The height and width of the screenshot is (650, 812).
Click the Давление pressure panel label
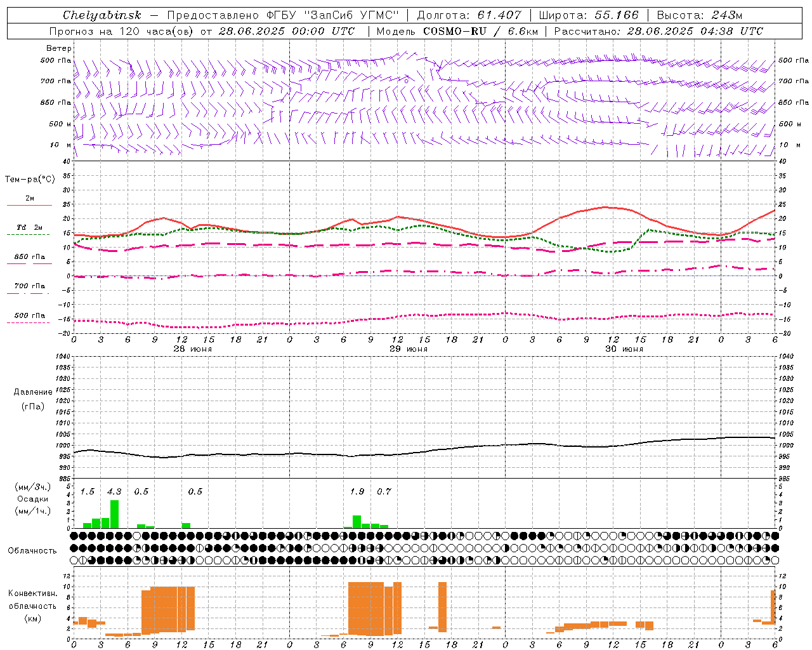point(33,392)
